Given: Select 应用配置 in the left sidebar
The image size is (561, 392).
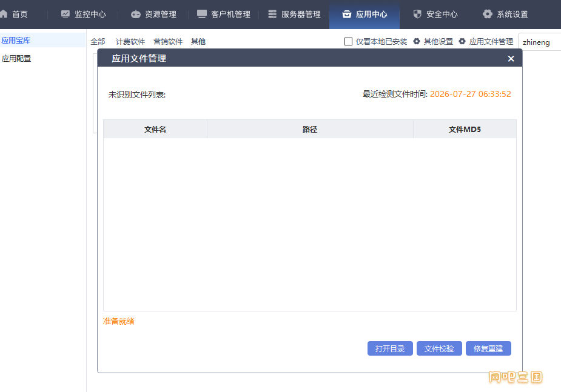Looking at the screenshot, I should [16, 59].
